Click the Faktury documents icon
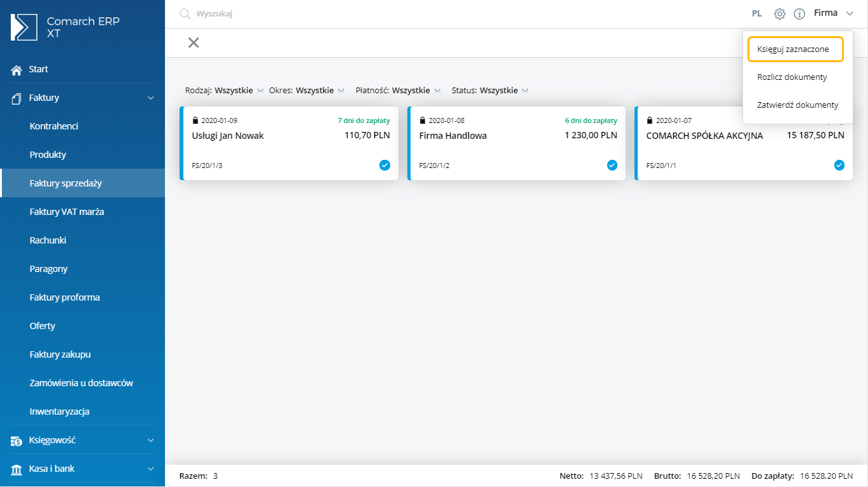Viewport: 868px width, 487px height. 17,98
